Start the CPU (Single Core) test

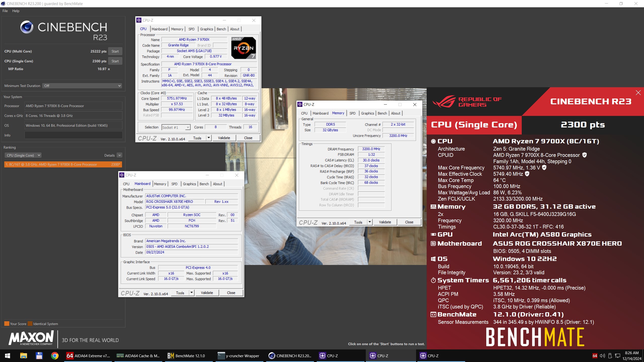click(x=115, y=61)
